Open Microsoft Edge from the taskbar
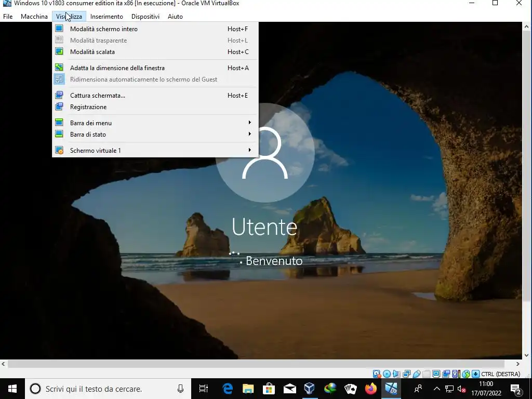The width and height of the screenshot is (532, 399). (x=228, y=389)
